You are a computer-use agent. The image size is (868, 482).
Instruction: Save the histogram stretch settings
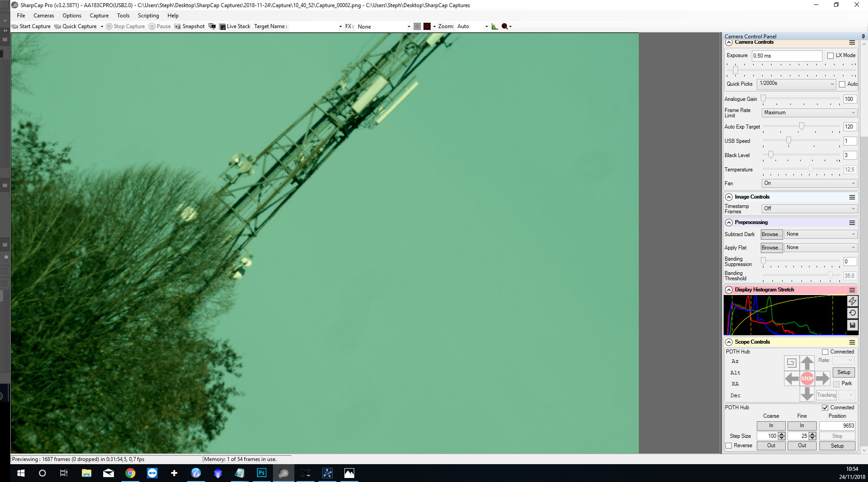(x=852, y=325)
